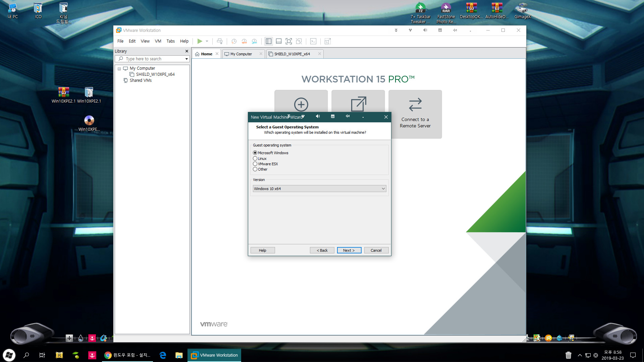Image resolution: width=644 pixels, height=362 pixels.
Task: Open the DesktopOK desktop archive icon
Action: pos(471,10)
